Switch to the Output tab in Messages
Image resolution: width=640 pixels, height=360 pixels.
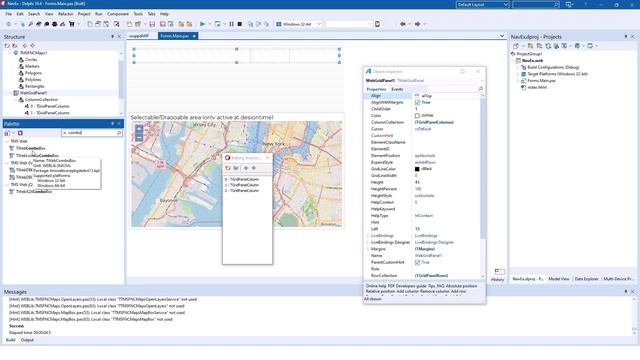27,340
